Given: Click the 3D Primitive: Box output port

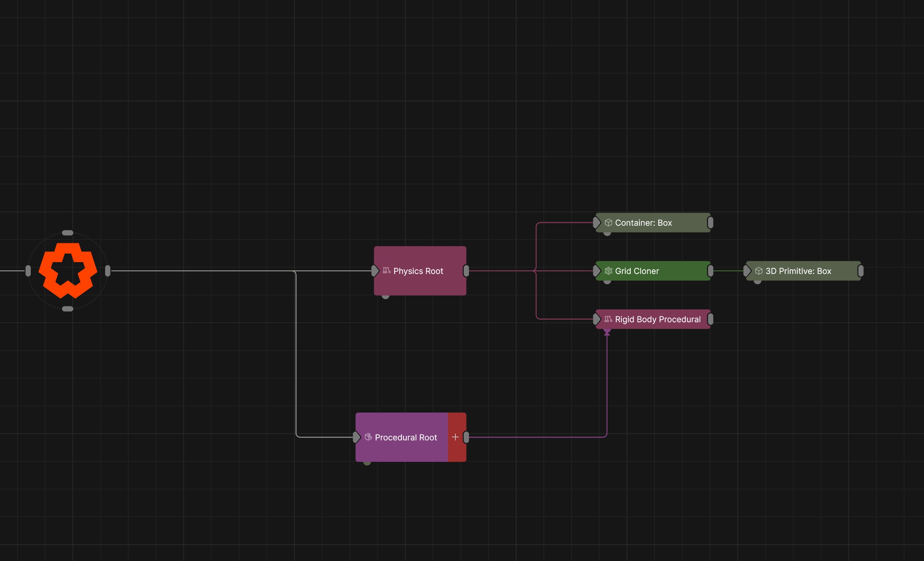Looking at the screenshot, I should point(861,271).
